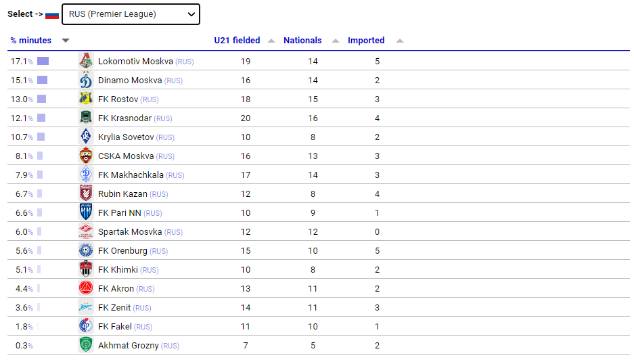Open the Krylia Sovetov team name
The image size is (634, 364).
pos(126,137)
